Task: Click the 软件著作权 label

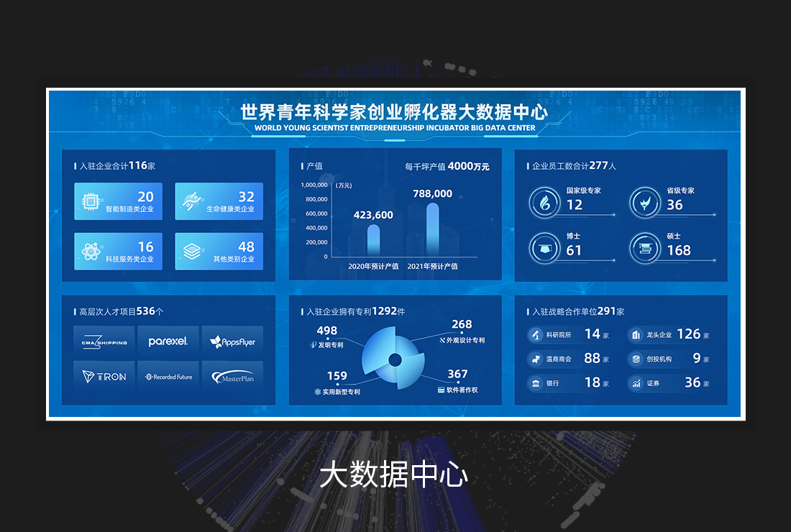Action: pos(462,390)
